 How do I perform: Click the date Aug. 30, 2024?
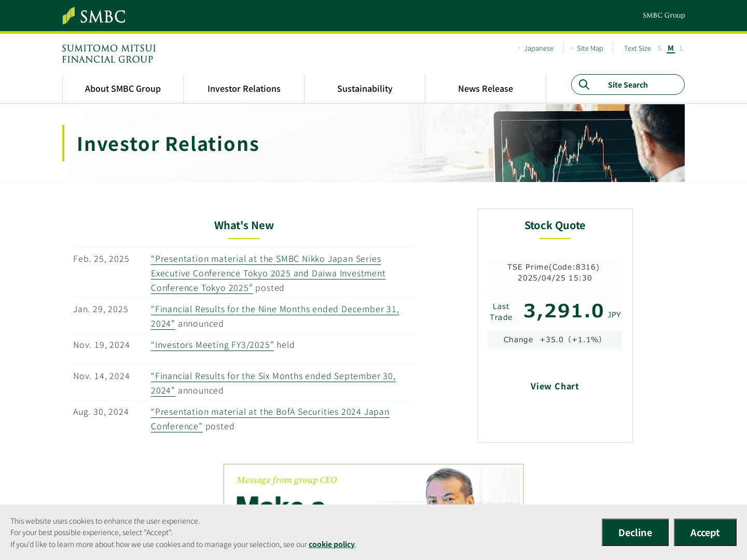(x=101, y=412)
